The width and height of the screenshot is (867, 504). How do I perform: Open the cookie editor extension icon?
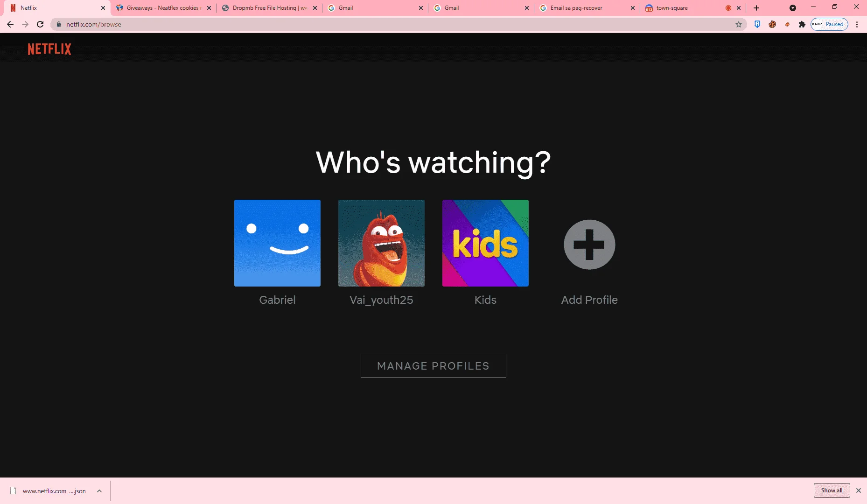(772, 24)
